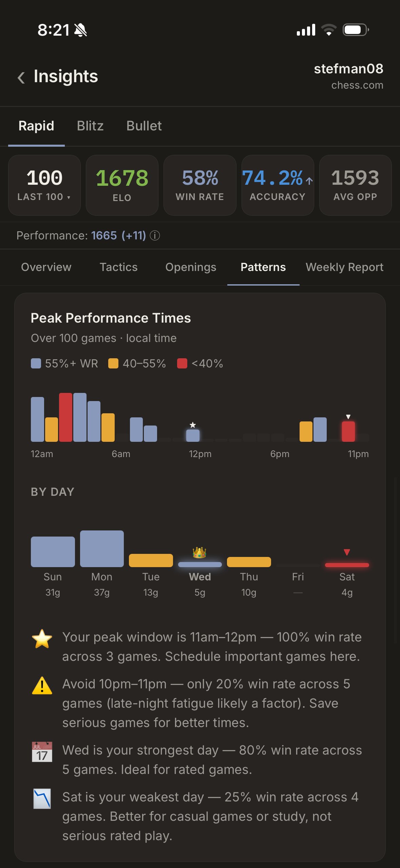The height and width of the screenshot is (868, 400).
Task: Tap the back chevron beside Insights
Action: point(21,77)
